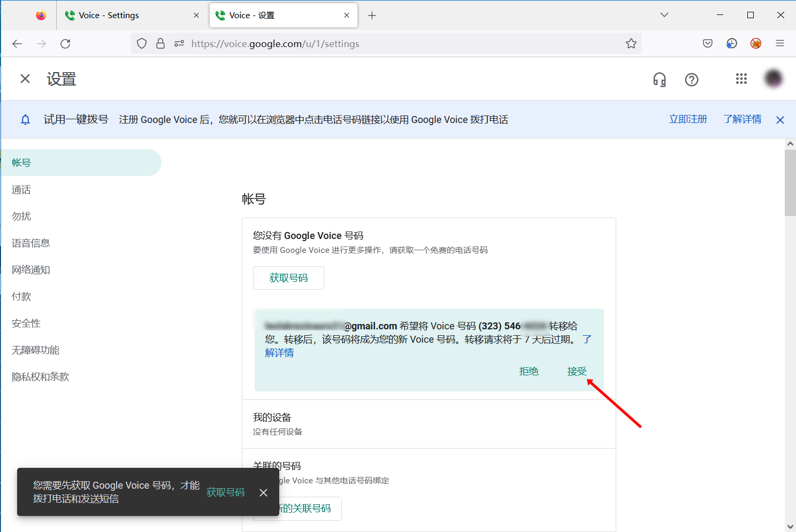Open the Google apps grid
Image resolution: width=796 pixels, height=532 pixels.
(741, 79)
